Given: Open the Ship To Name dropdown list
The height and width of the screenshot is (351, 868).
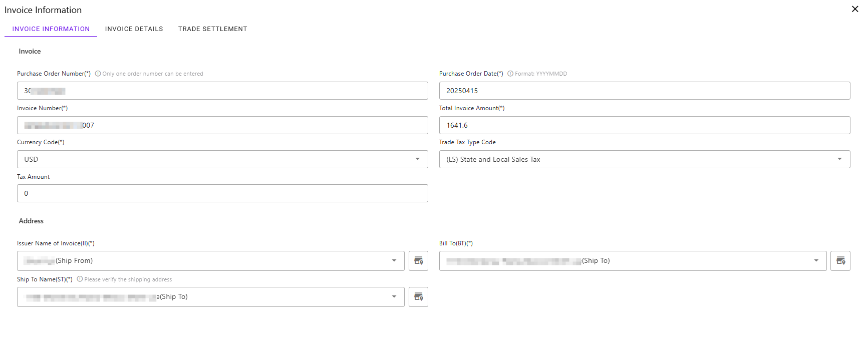Looking at the screenshot, I should coord(394,297).
